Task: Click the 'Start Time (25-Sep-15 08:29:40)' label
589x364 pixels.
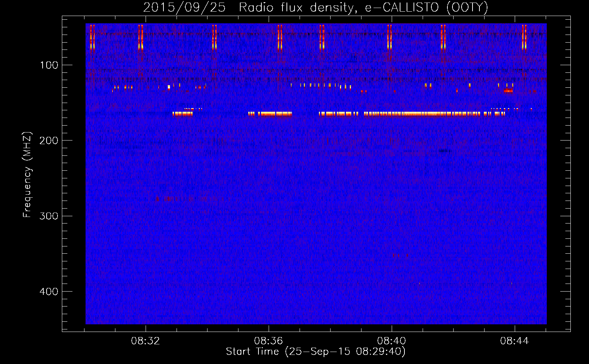Action: pyautogui.click(x=316, y=352)
